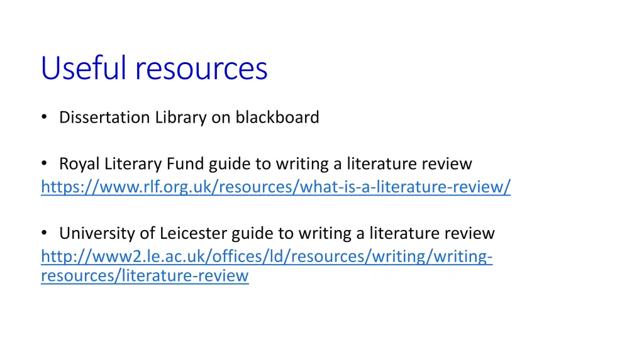Click the word "Leicester" in the third bullet
Viewport: 644px width, 362px height.
click(x=192, y=233)
